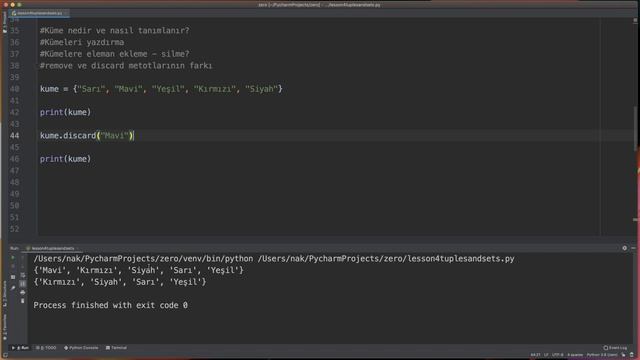
Task: Click the lock read-only toggle in status bar
Action: tap(623, 355)
